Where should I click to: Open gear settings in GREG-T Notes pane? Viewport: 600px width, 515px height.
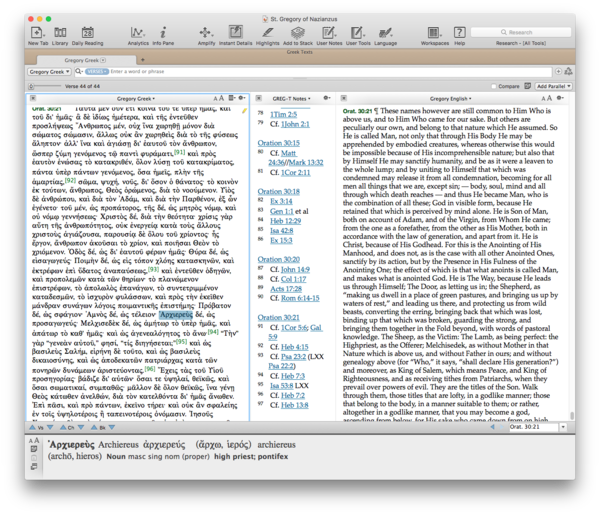point(327,98)
